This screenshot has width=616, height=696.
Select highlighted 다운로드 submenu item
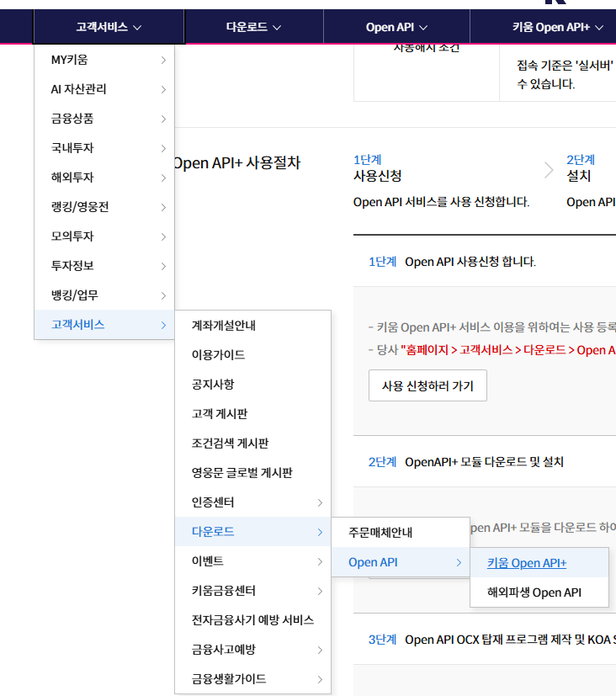point(253,531)
